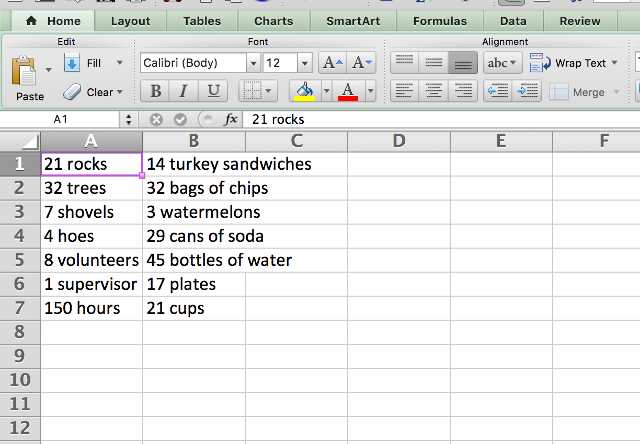Click the Bold formatting button
Image resolution: width=640 pixels, height=444 pixels.
point(156,91)
